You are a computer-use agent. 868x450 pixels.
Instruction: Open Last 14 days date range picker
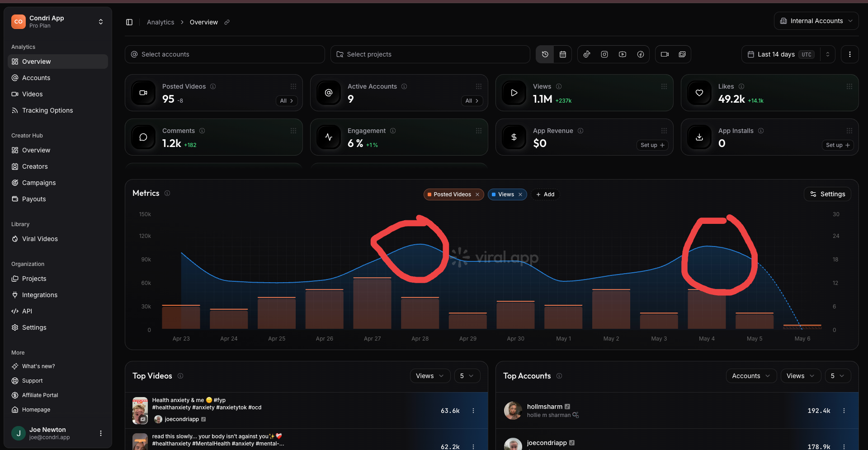[x=781, y=54]
